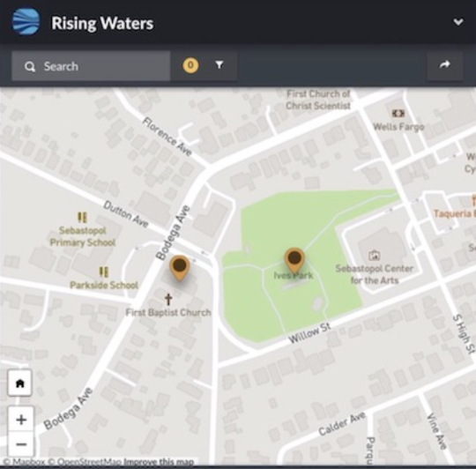Viewport: 476px width, 469px height.
Task: Click the Sebastopol Primary School text label
Action: coord(83,236)
